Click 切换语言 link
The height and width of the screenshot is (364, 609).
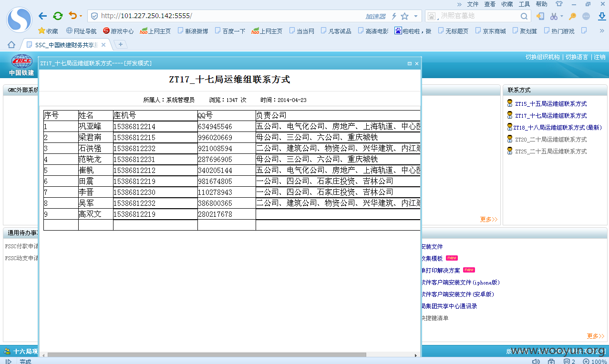tap(577, 57)
